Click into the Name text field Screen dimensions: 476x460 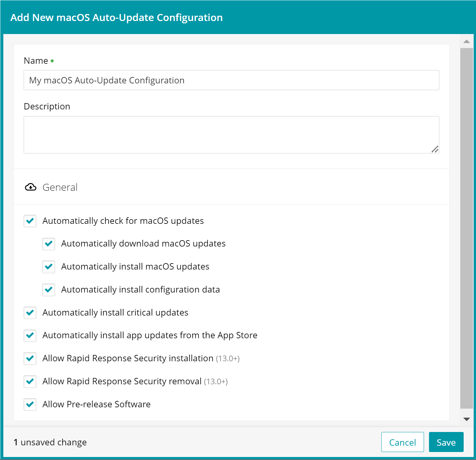pos(231,80)
